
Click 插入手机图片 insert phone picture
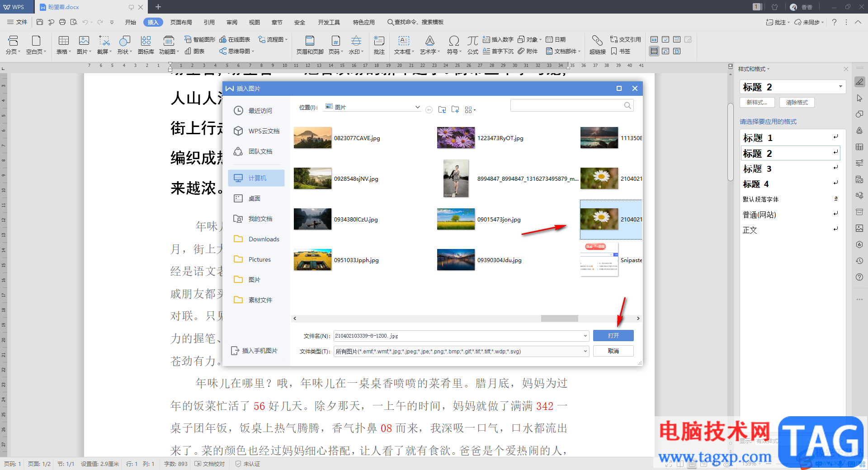coord(255,351)
